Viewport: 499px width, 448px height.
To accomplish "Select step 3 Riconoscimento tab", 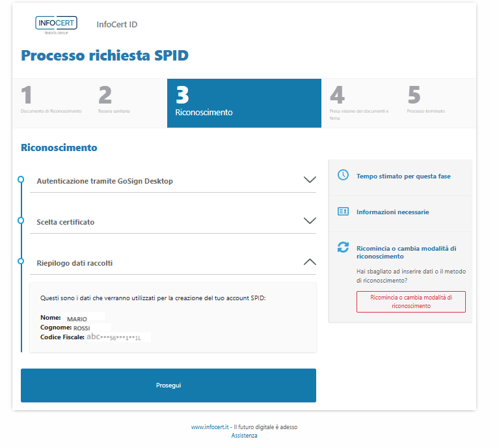I will 244,102.
